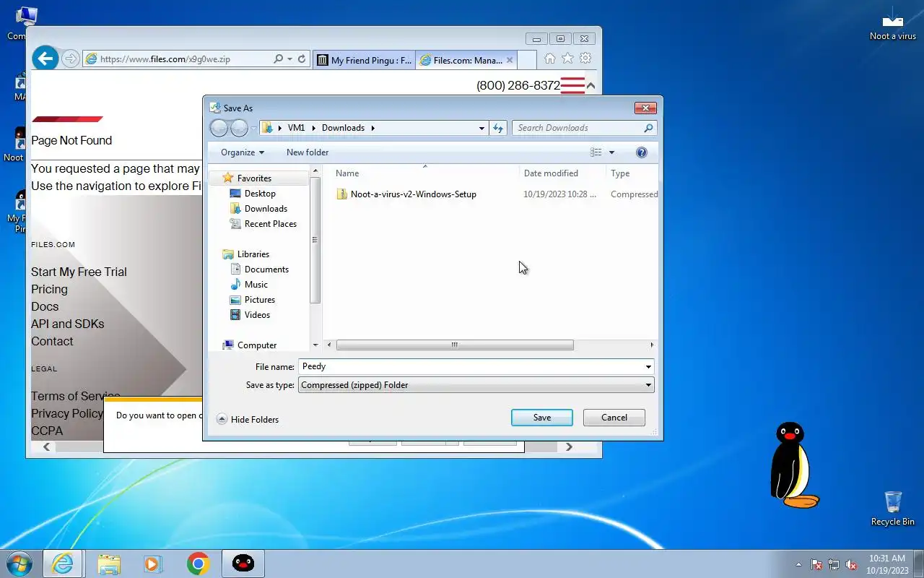Select Favorites star in navigation pane
The width and height of the screenshot is (924, 578).
[228, 178]
